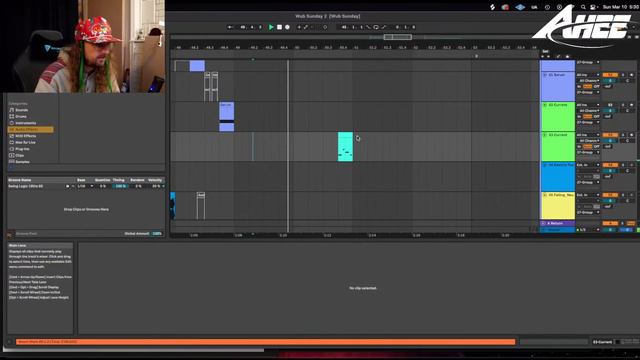Unfold the 01 Serum track
This screenshot has height=360, width=640.
tap(545, 75)
